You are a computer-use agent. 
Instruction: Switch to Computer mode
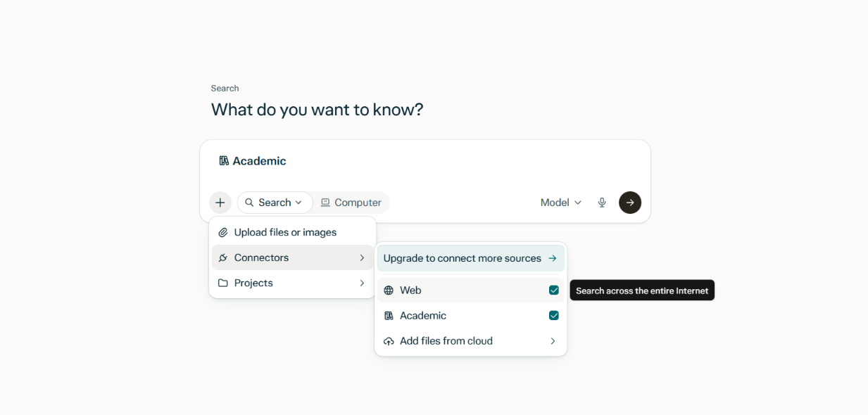(351, 203)
